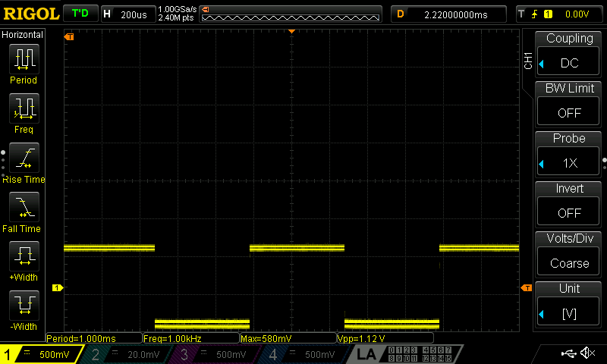Click the T'D trigger status indicator
This screenshot has width=607, height=364.
(80, 14)
